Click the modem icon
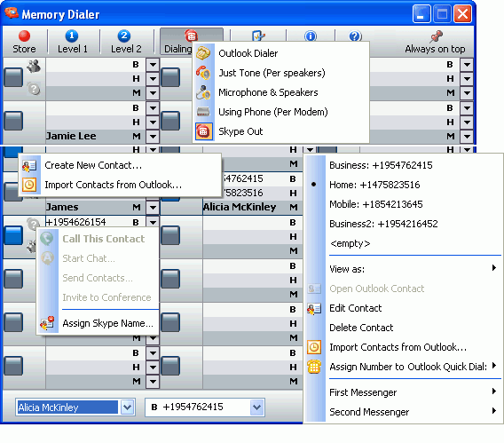504x443 pixels. point(203,112)
